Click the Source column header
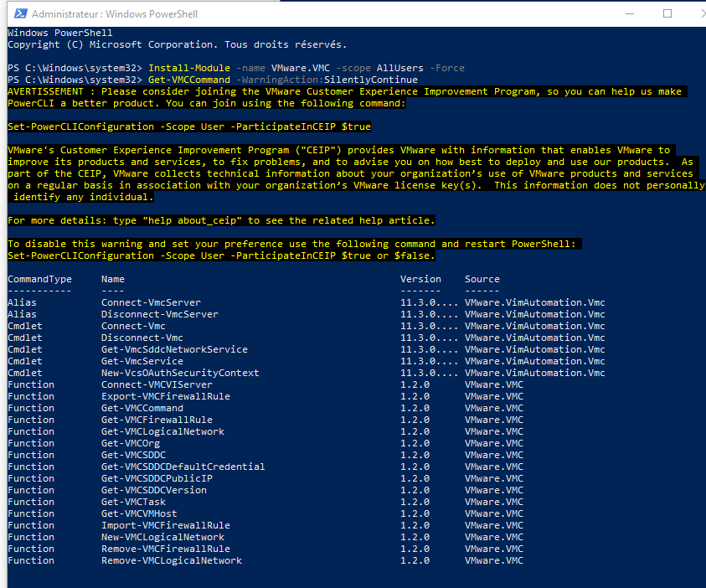The height and width of the screenshot is (588, 706). [482, 279]
